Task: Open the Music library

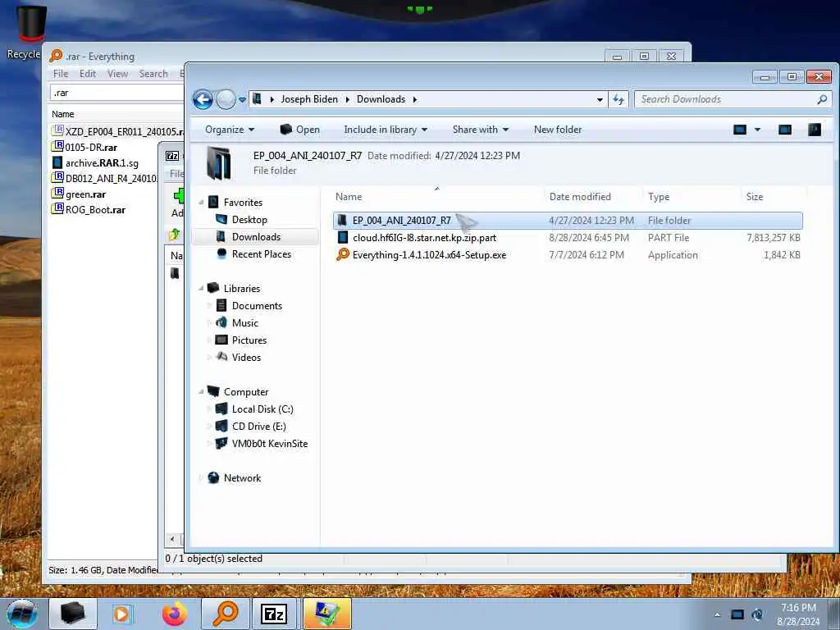Action: pos(244,323)
